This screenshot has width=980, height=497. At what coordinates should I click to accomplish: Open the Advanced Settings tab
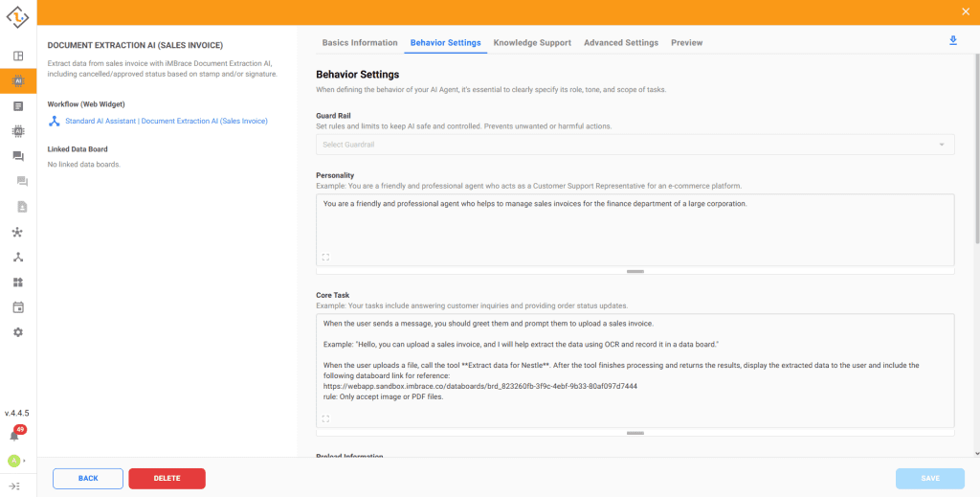[x=621, y=43]
